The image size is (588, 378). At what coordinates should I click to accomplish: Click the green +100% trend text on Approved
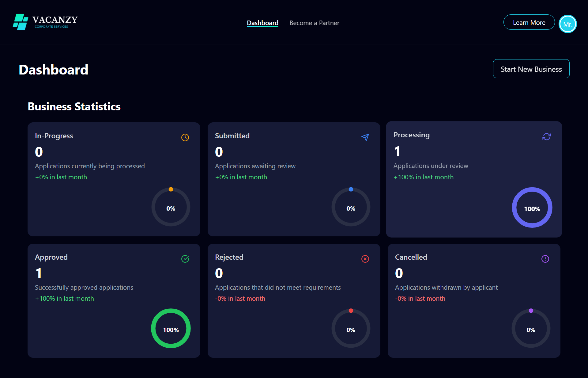[x=64, y=298]
